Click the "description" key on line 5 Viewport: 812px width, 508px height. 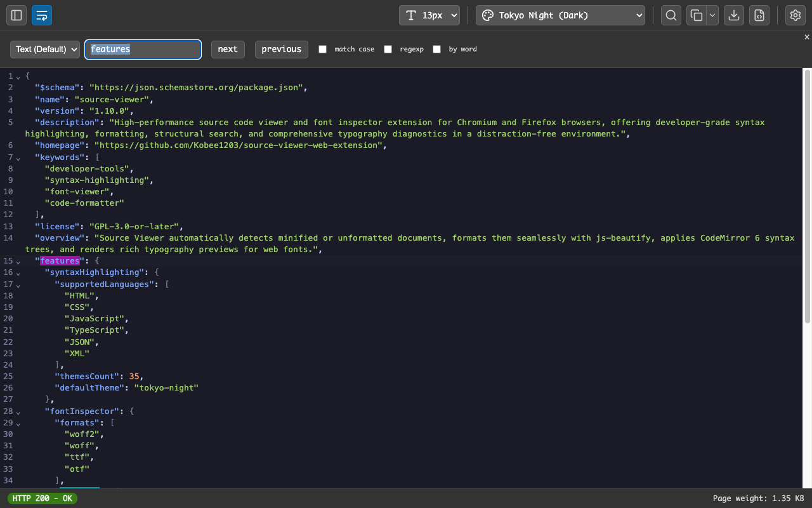67,123
